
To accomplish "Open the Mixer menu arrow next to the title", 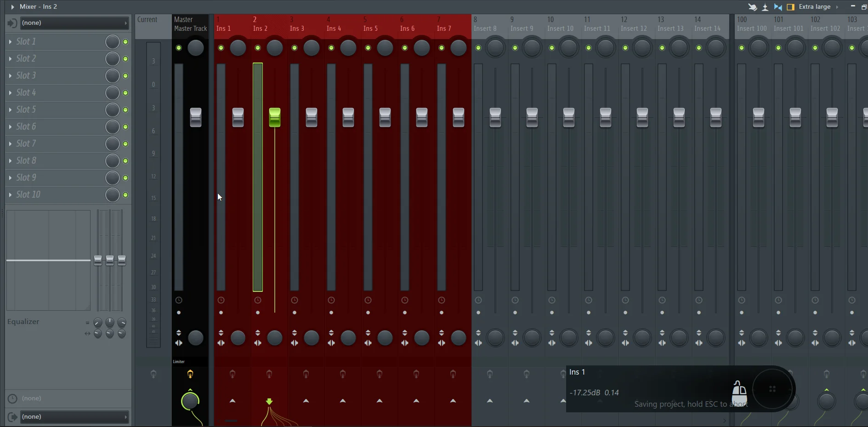I will (x=12, y=7).
